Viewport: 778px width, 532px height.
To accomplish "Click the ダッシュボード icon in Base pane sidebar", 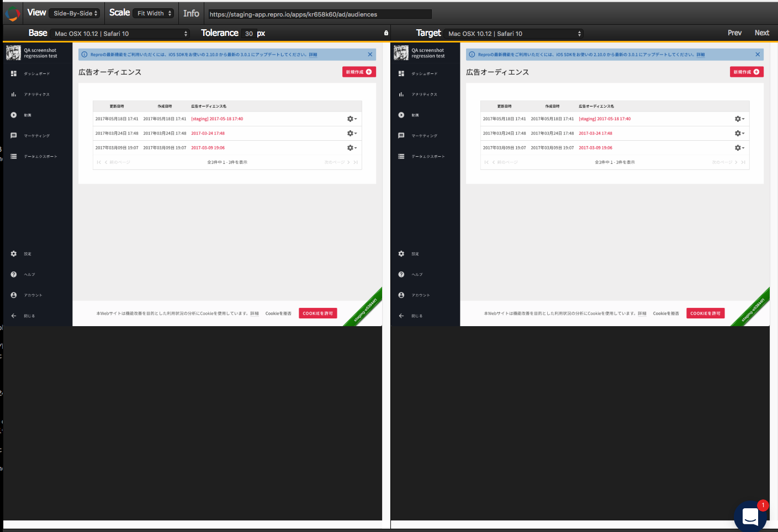I will 14,73.
